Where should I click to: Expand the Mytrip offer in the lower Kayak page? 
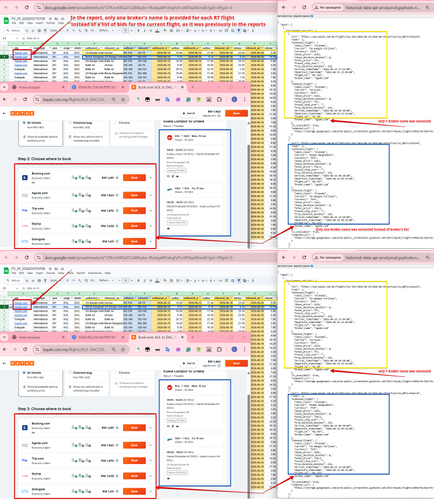[x=151, y=476]
